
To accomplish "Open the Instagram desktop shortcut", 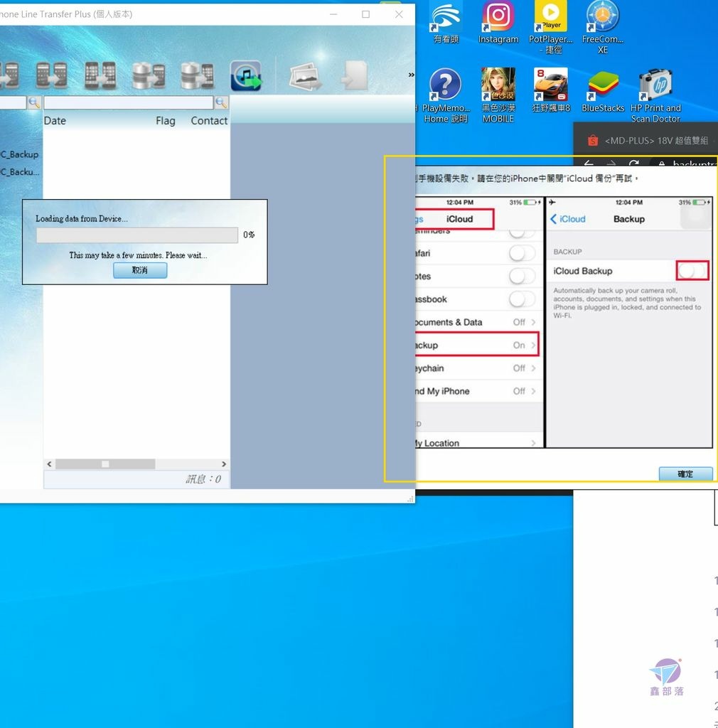I will point(498,22).
